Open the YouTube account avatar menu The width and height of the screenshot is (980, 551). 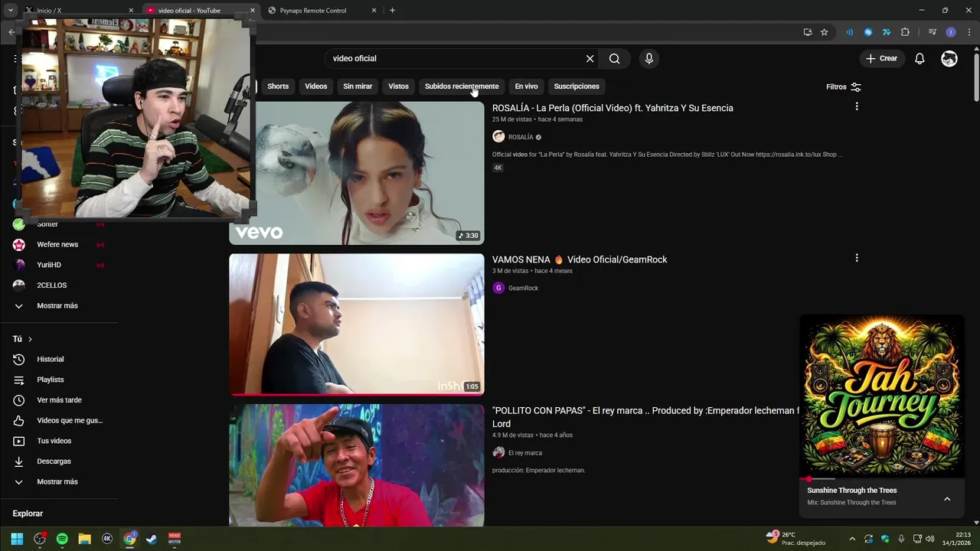pos(949,58)
